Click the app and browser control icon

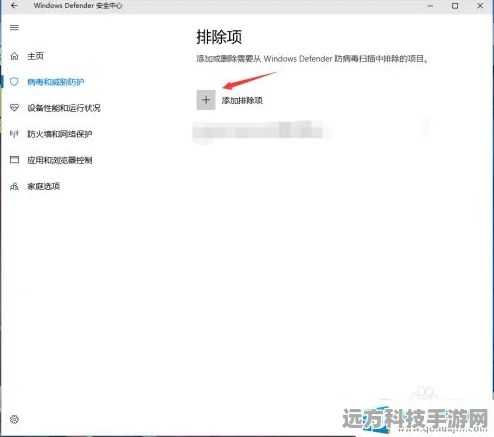click(14, 160)
